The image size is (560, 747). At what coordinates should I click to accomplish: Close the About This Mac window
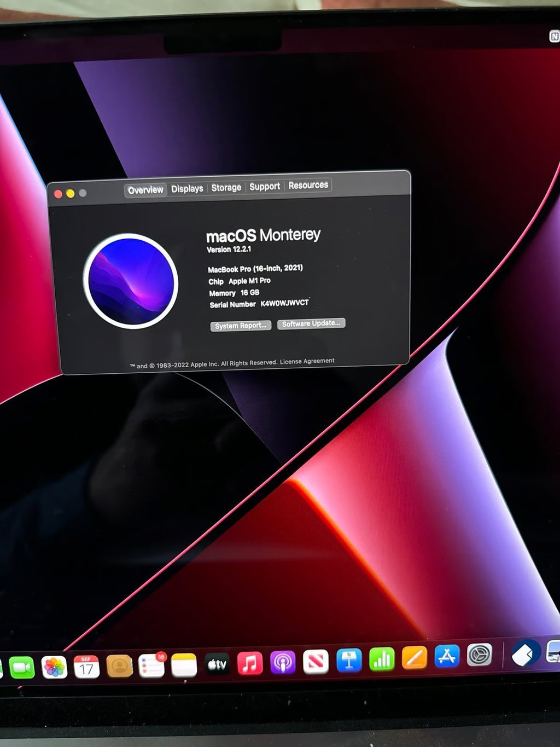[59, 194]
